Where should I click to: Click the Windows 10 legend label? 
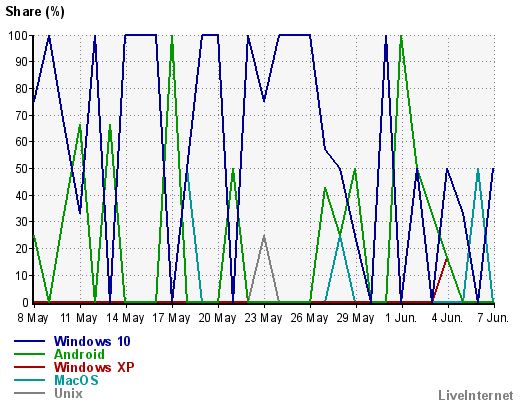(92, 341)
